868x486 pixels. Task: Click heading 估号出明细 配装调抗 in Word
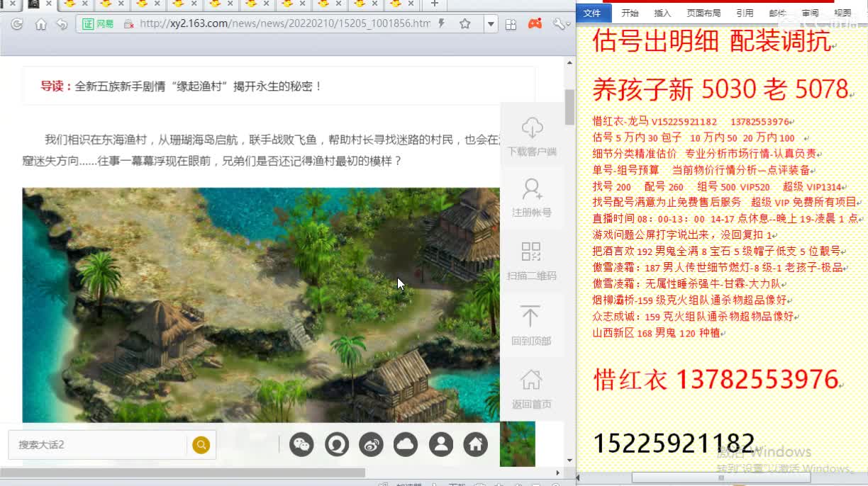coord(711,41)
